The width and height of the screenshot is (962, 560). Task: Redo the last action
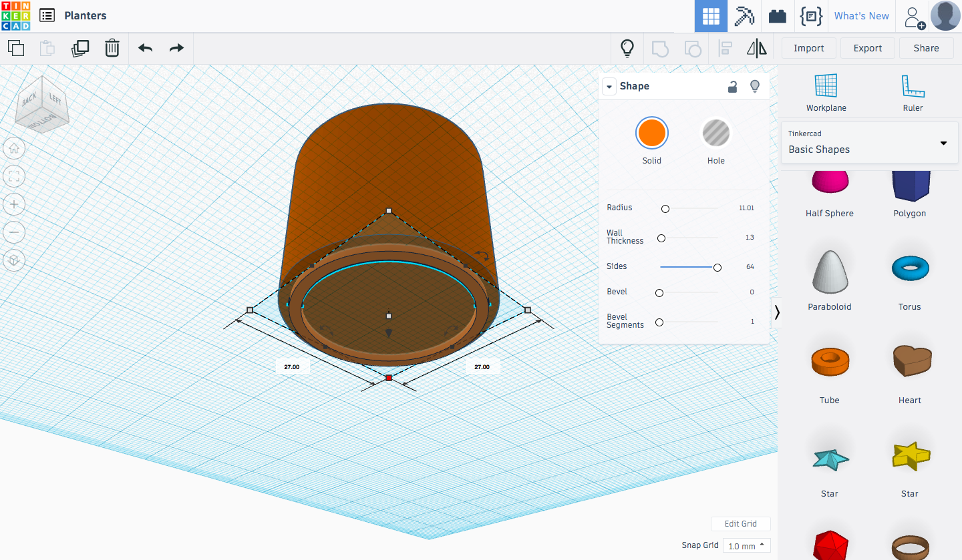click(x=176, y=48)
